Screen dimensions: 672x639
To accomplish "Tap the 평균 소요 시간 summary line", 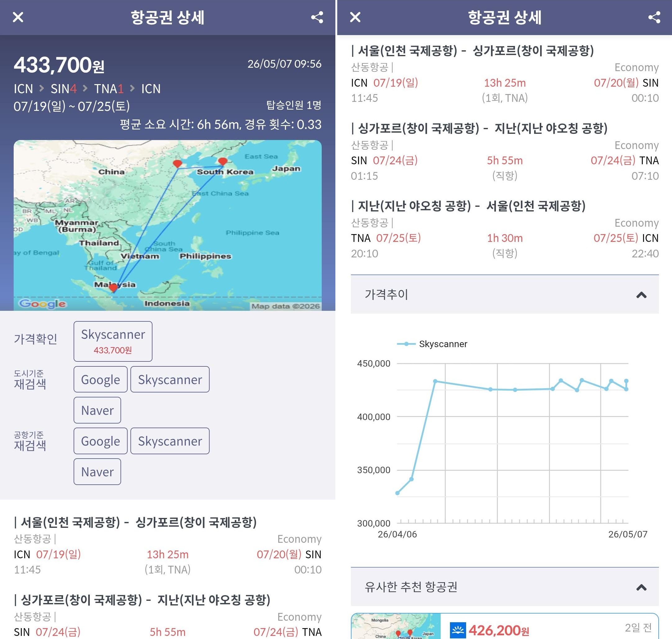I will [x=220, y=124].
